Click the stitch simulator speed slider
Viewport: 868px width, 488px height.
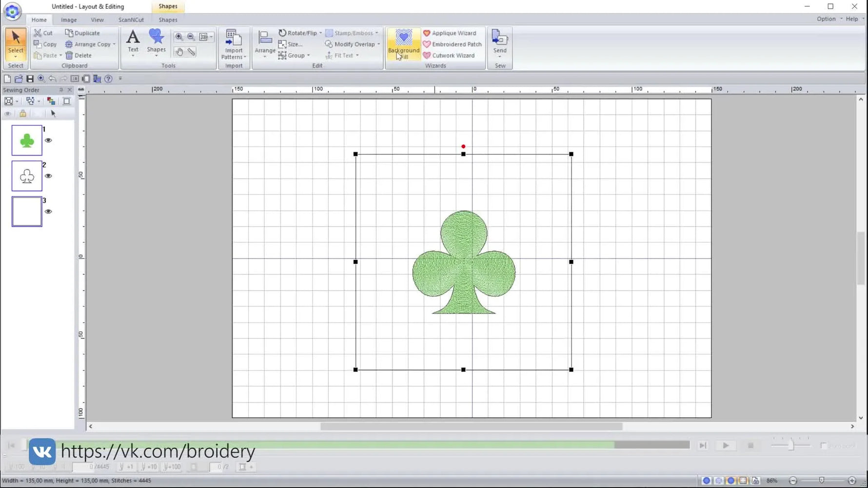click(790, 445)
